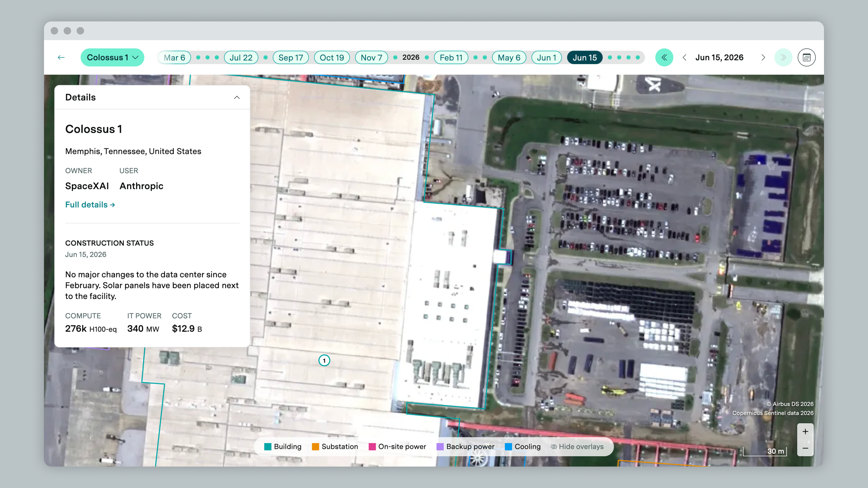Click the dot right after Mar 6 on timeline
The image size is (868, 488).
(198, 58)
